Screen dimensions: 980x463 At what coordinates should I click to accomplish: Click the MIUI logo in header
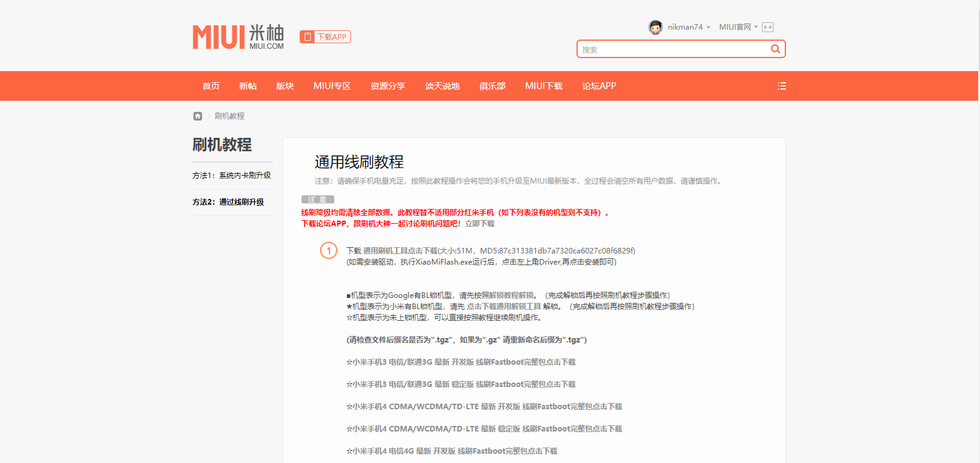pos(238,37)
